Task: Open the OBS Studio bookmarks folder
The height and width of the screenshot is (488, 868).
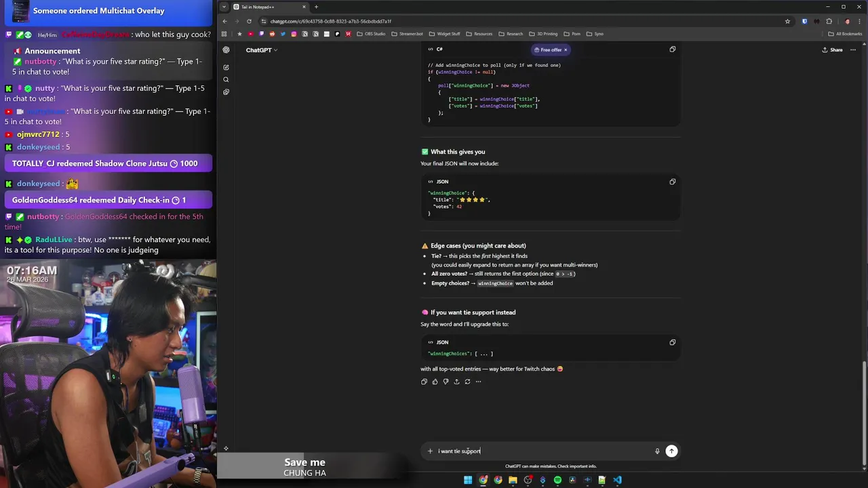Action: click(x=371, y=34)
